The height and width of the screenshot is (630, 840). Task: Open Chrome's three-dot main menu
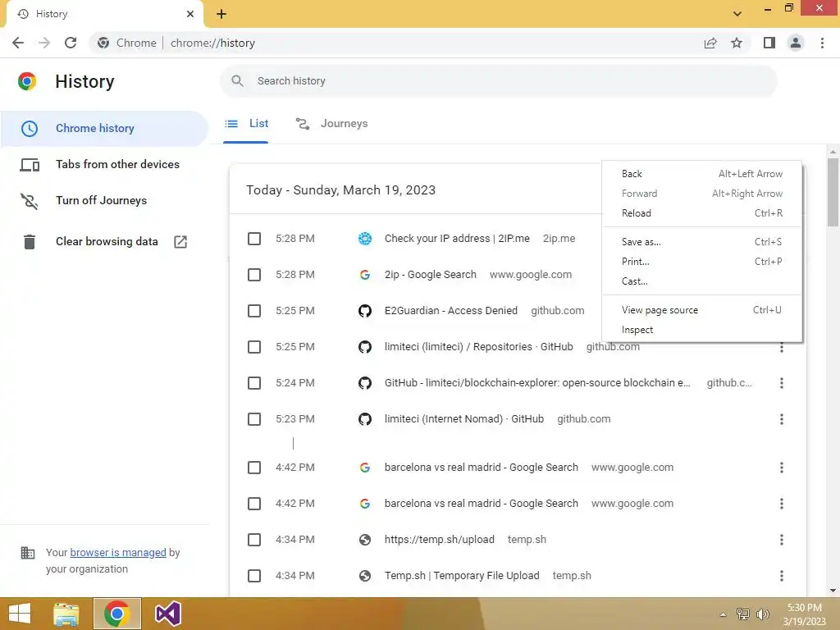click(822, 43)
